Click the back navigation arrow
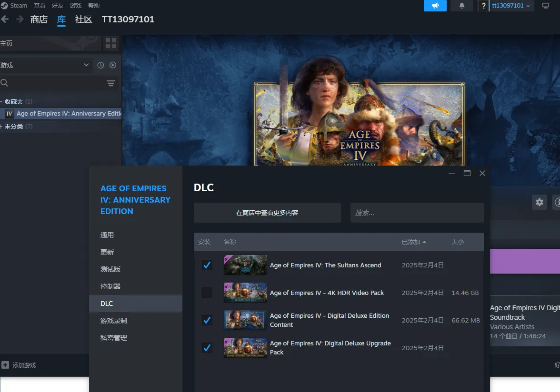Viewport: 560px width, 392px height. 5,20
